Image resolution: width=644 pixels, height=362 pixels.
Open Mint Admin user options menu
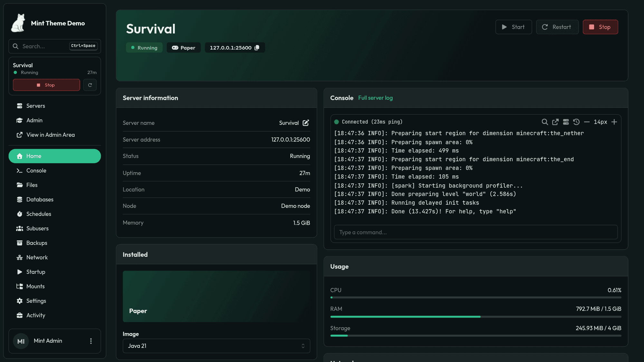[x=91, y=341]
